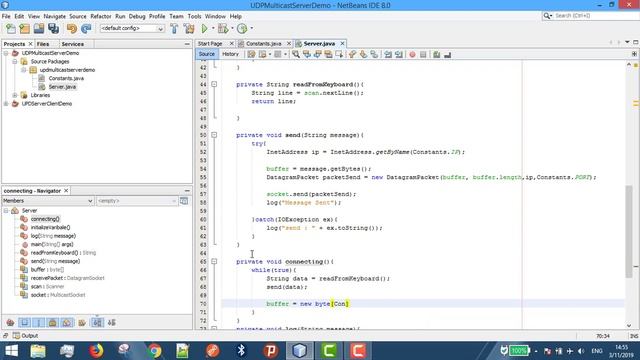Close the Server.java tab
640x360 pixels.
point(342,44)
